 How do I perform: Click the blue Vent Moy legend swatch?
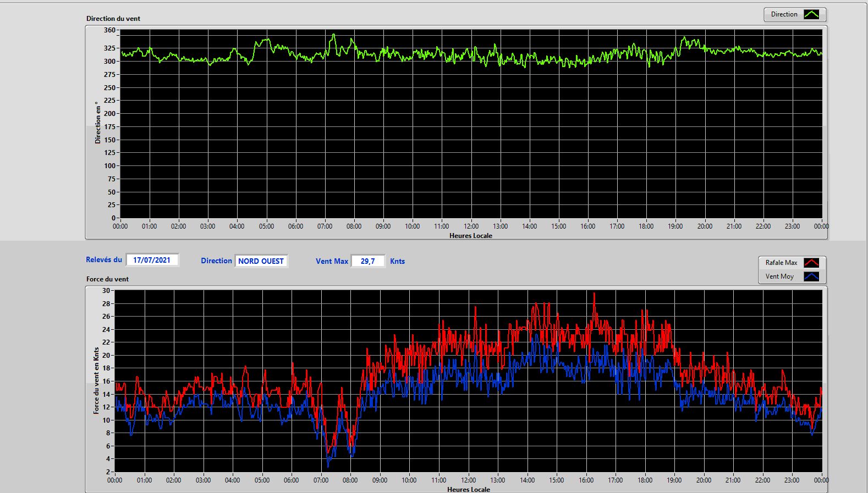coord(811,276)
